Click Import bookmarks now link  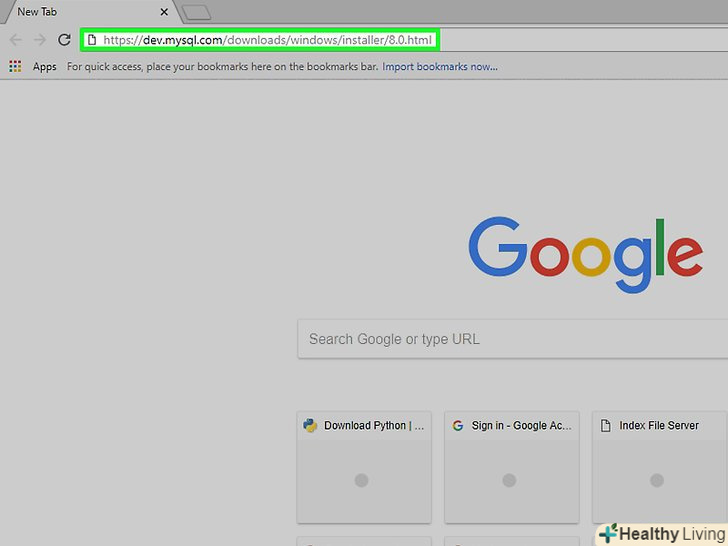pos(440,66)
